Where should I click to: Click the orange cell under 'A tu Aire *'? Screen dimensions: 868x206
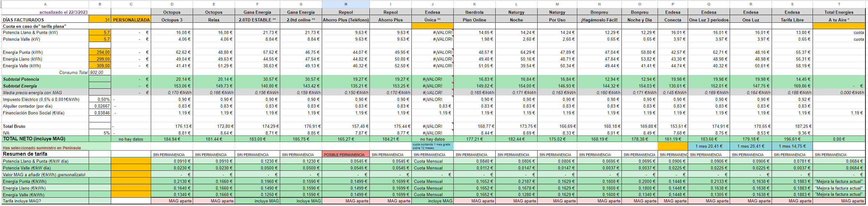[x=839, y=26]
